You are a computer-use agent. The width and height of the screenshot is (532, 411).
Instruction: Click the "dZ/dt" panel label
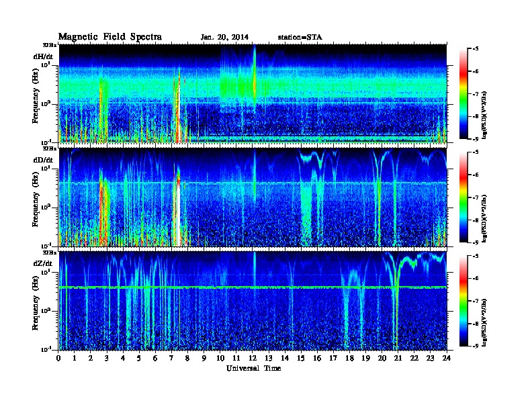pos(43,263)
